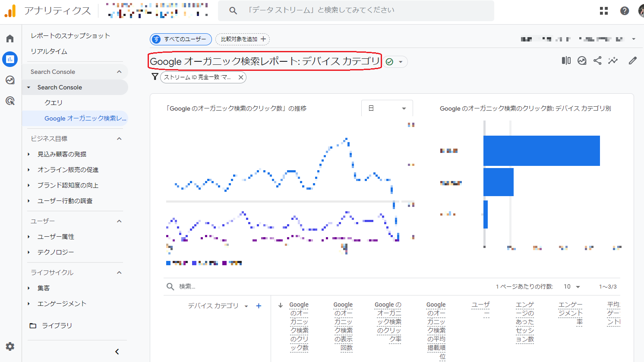Share the report via share icon

597,60
